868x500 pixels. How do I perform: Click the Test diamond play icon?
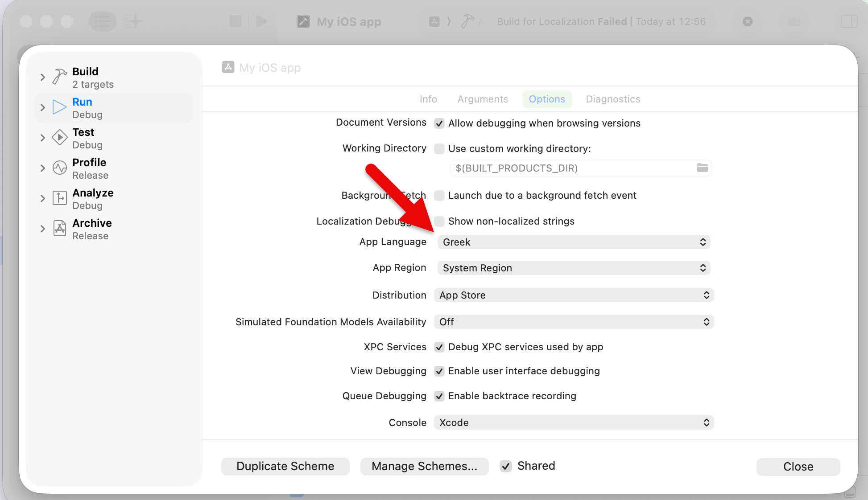pos(59,137)
